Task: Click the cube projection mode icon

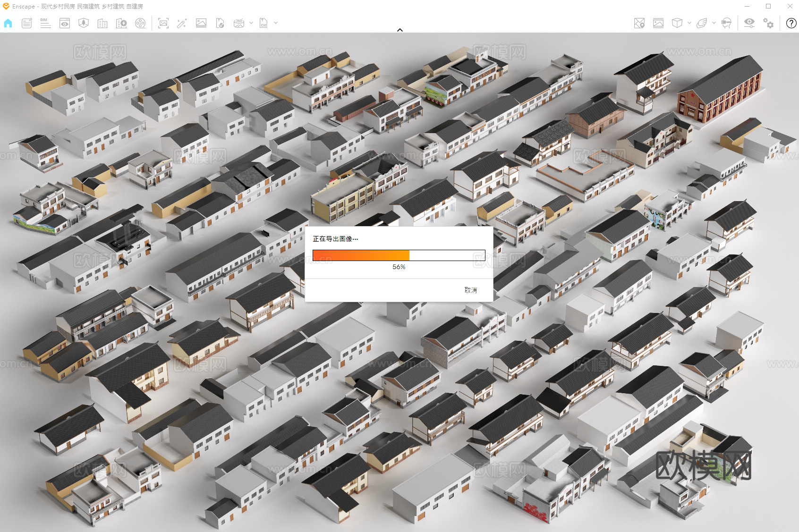Action: coord(677,23)
